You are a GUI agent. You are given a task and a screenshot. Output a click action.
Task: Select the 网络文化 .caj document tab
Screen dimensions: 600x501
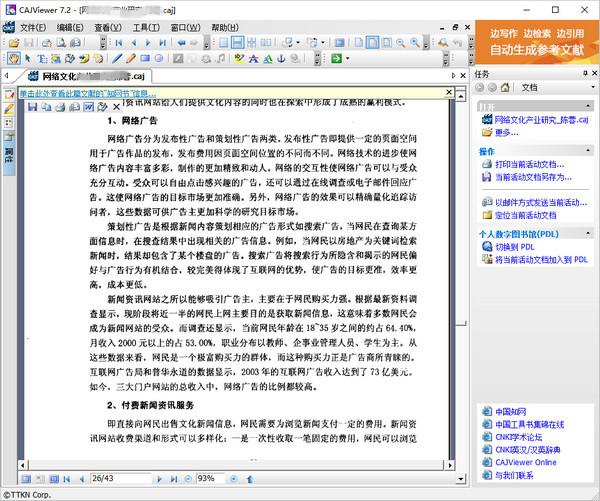(87, 76)
